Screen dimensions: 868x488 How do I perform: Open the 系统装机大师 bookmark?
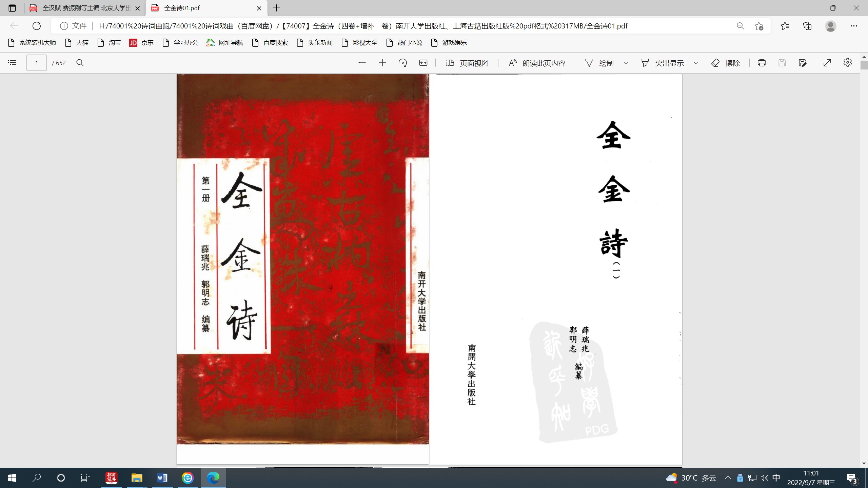point(32,43)
